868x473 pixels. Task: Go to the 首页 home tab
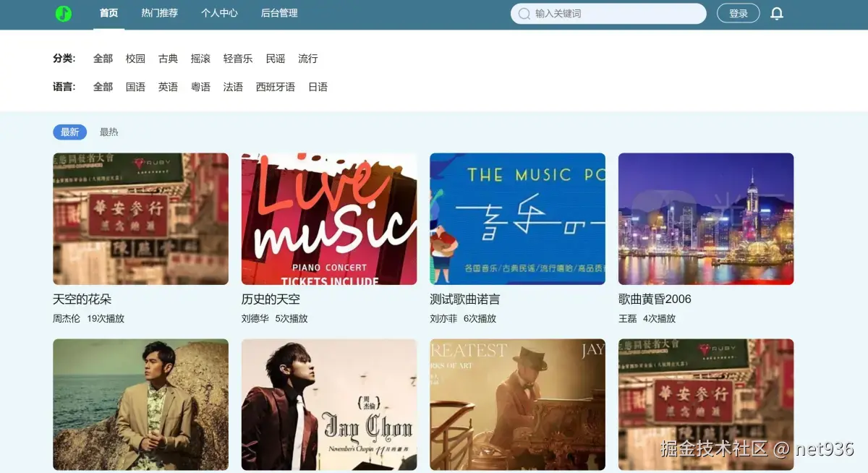[x=109, y=13]
